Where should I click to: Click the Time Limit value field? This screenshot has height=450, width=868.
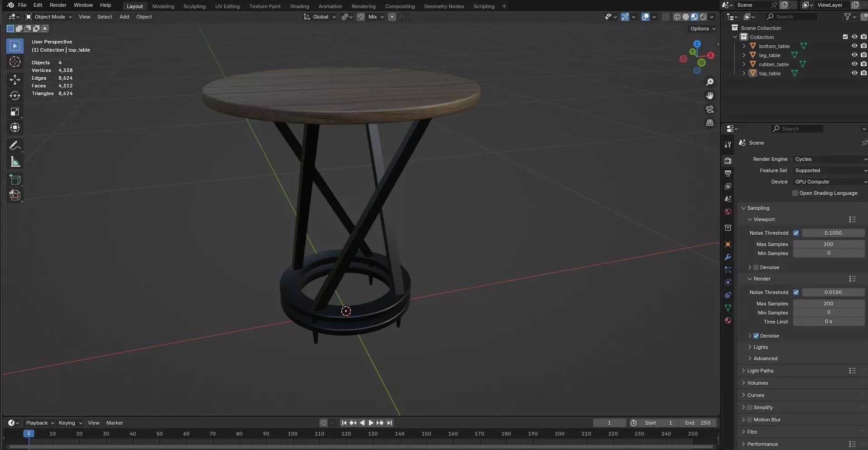829,321
